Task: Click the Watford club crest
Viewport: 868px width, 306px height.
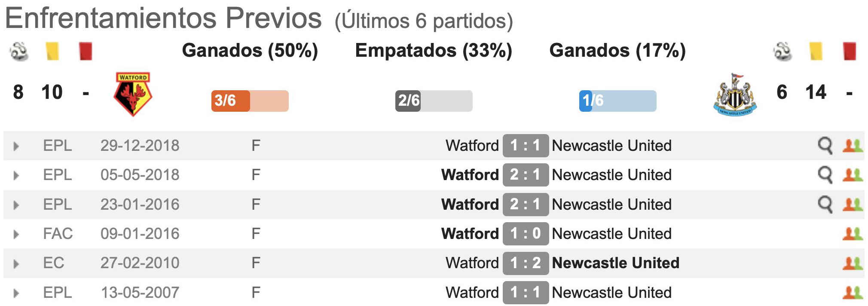Action: [x=133, y=94]
